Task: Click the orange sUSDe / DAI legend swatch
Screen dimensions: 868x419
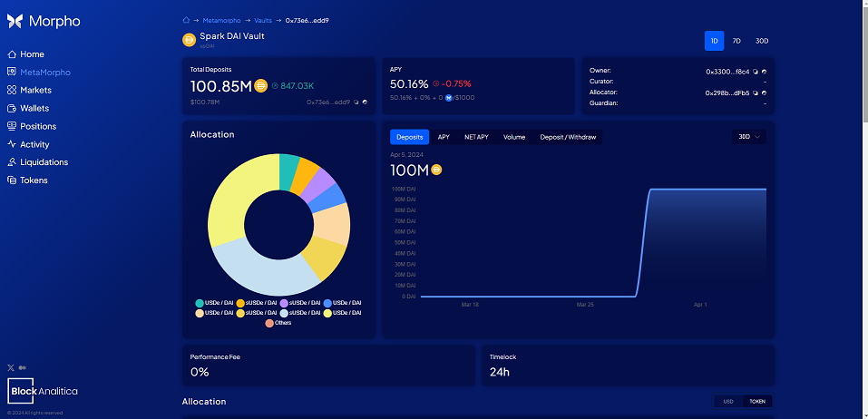Action: tap(240, 303)
